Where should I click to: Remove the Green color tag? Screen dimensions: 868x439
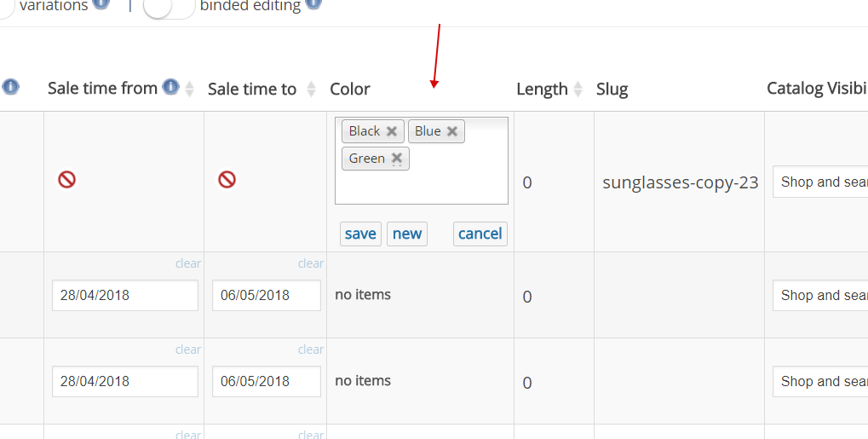click(x=397, y=159)
